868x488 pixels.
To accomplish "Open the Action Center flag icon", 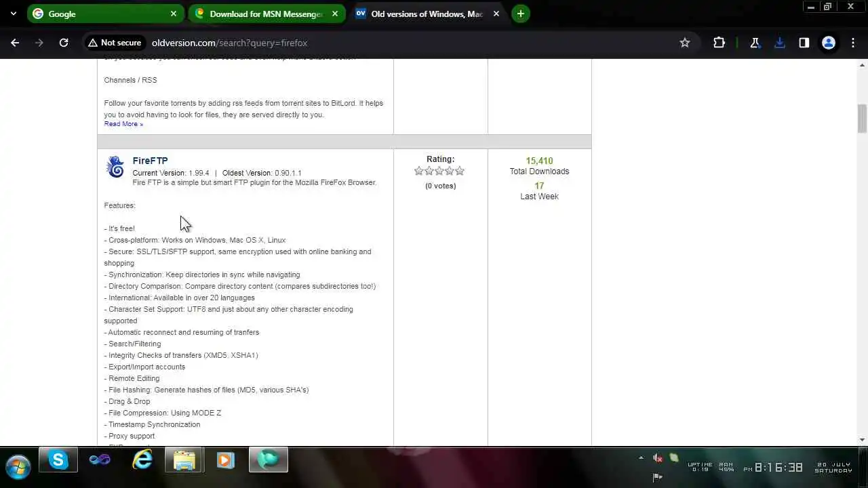I will pyautogui.click(x=657, y=476).
